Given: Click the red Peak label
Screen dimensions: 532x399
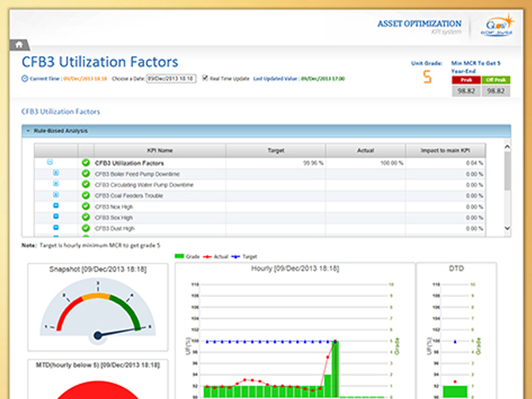Looking at the screenshot, I should (x=466, y=80).
